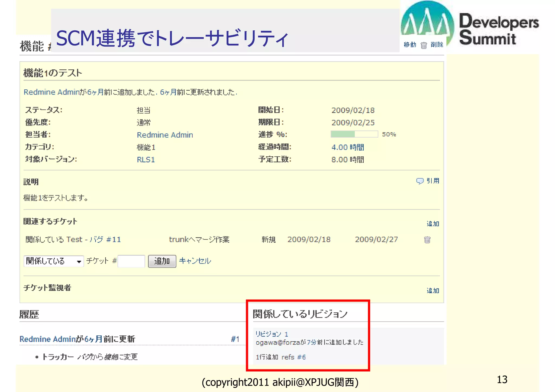This screenshot has height=392, width=555.
Task: Click the 6ヶ月 updated time link
Action: coord(168,92)
